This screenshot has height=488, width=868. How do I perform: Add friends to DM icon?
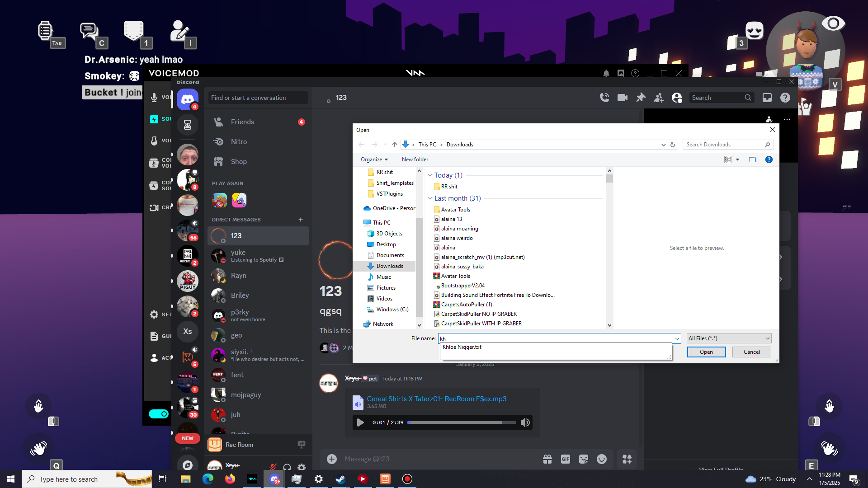point(659,98)
